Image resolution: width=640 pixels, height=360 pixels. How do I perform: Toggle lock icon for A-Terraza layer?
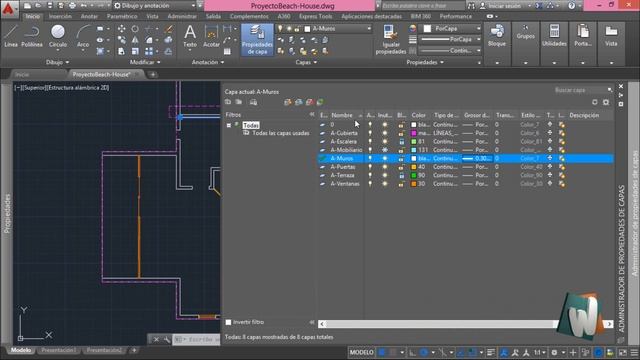pyautogui.click(x=402, y=176)
